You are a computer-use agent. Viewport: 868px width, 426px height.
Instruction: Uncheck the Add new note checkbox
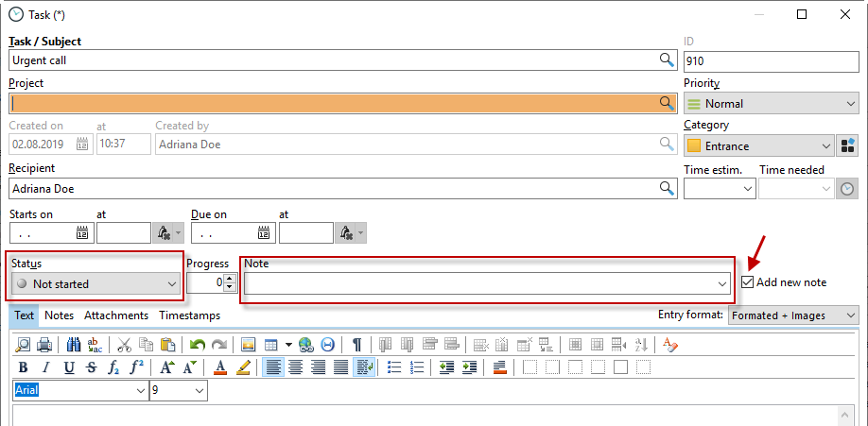click(x=748, y=282)
